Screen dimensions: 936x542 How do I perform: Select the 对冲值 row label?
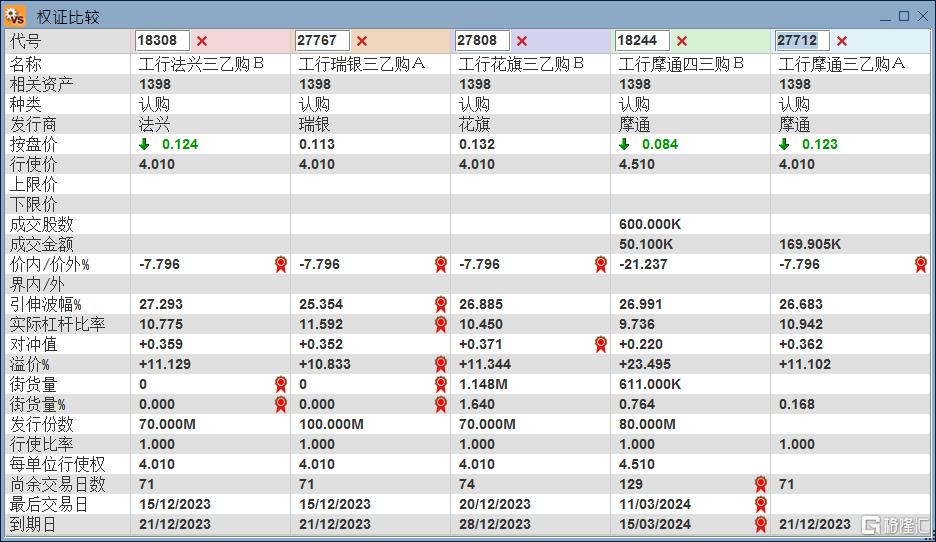[33, 344]
